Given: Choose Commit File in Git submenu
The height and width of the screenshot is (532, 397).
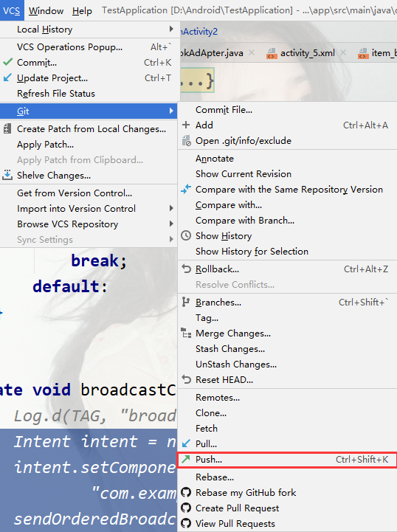Looking at the screenshot, I should [287, 110].
